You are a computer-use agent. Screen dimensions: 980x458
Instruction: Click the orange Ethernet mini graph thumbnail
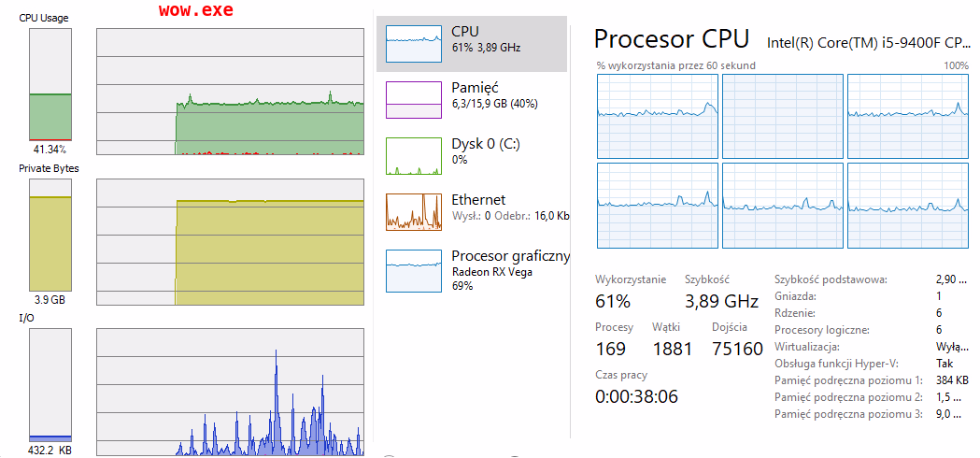click(x=414, y=211)
